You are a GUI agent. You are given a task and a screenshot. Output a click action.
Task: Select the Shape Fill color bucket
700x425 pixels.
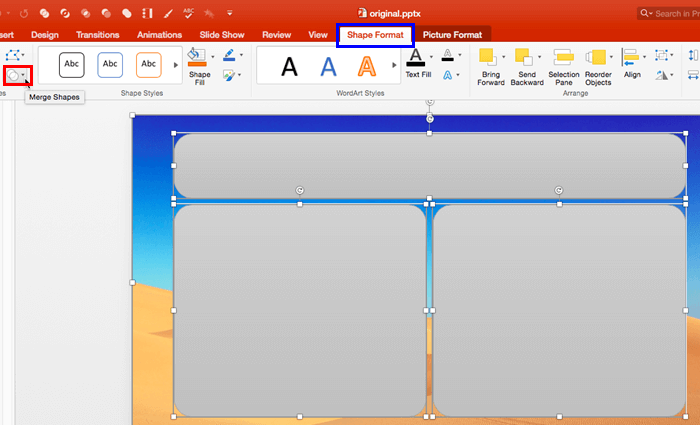(198, 57)
